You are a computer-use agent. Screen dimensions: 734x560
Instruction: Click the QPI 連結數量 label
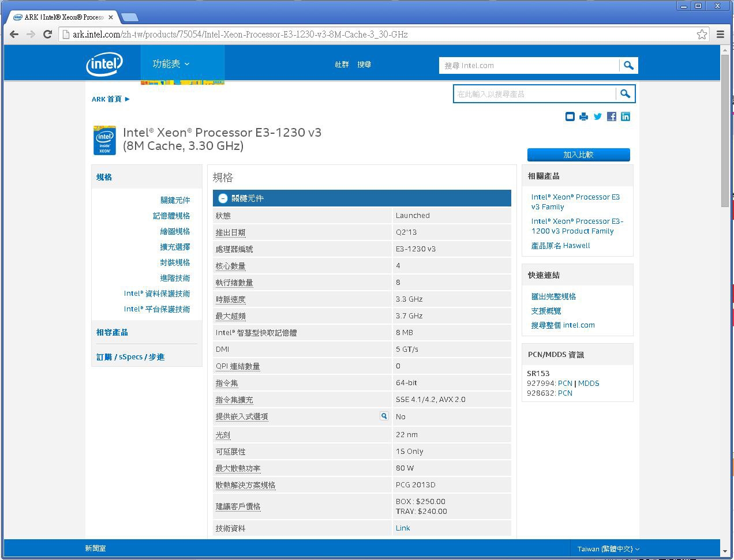238,366
